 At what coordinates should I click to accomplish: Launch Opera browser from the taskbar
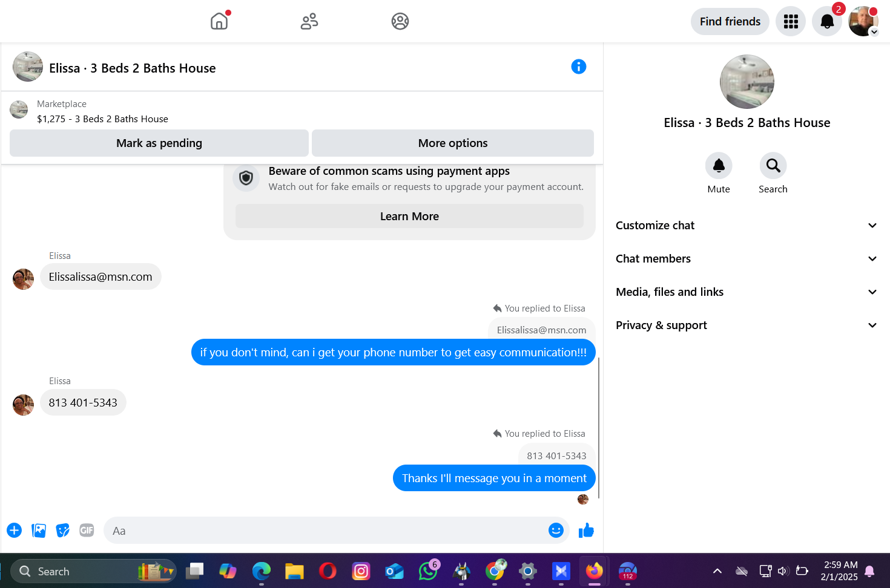pyautogui.click(x=328, y=571)
